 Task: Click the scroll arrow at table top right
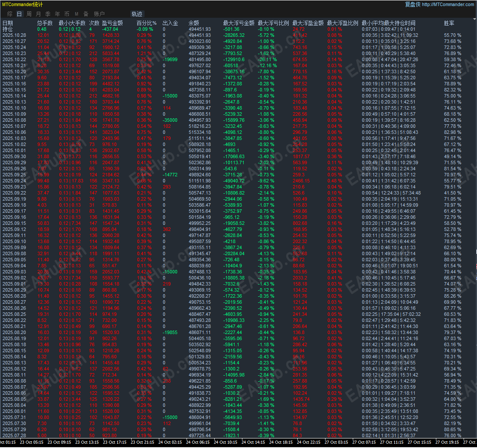pyautogui.click(x=474, y=19)
